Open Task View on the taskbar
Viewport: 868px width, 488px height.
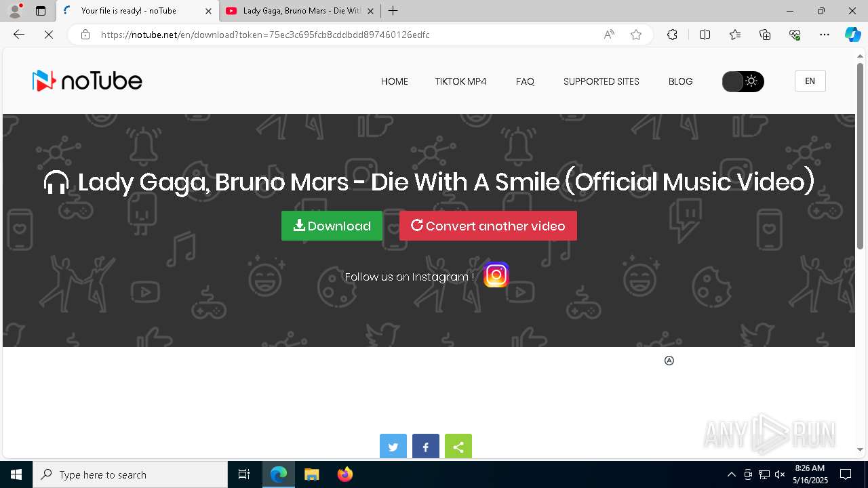pyautogui.click(x=244, y=474)
